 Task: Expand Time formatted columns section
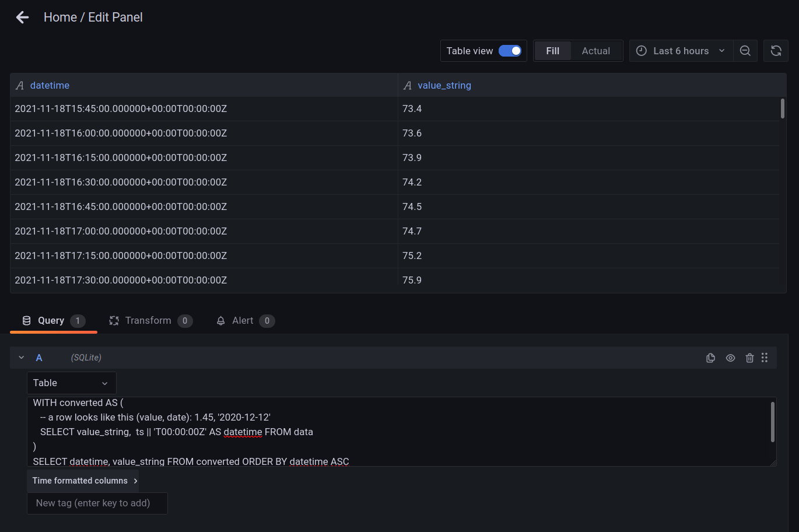pos(83,481)
